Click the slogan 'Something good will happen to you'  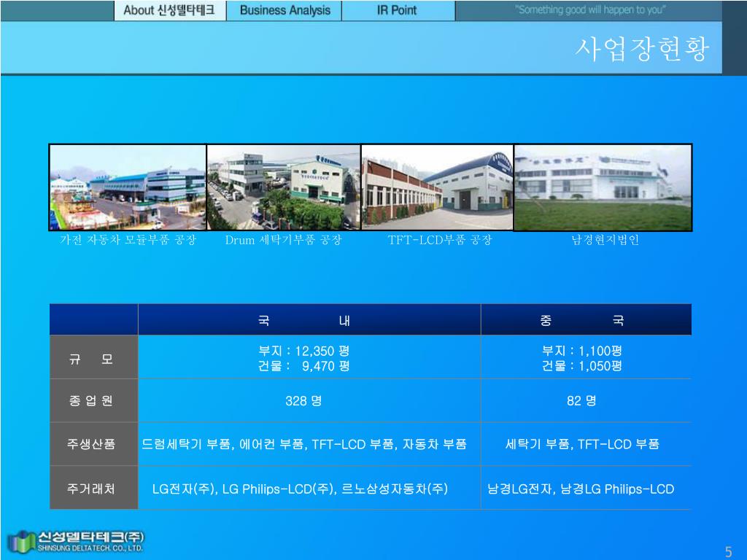(x=590, y=9)
